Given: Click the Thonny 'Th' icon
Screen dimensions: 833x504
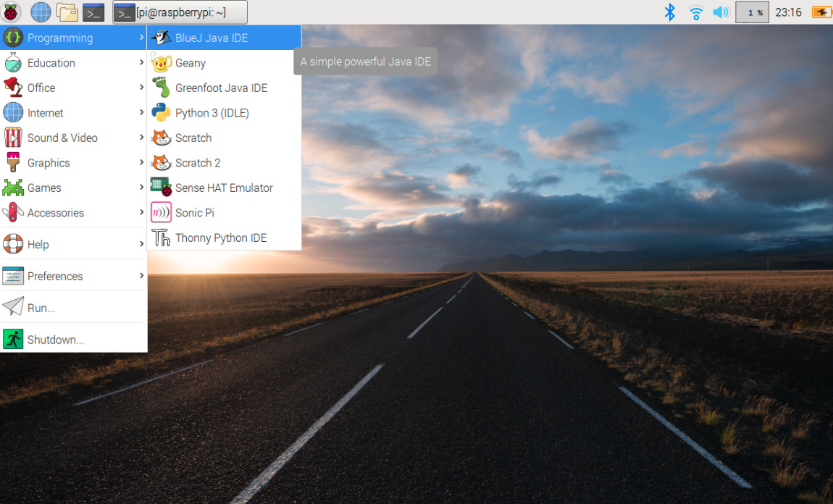Looking at the screenshot, I should tap(161, 238).
